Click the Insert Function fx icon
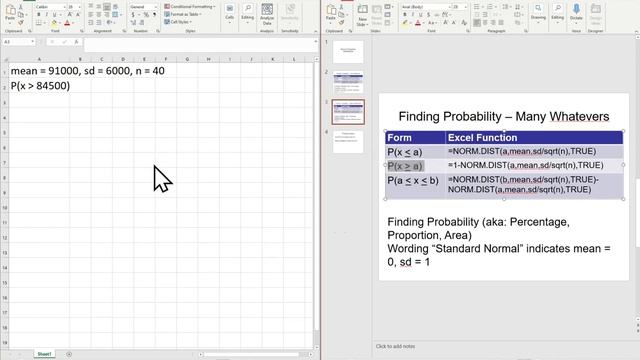Screen dimensions: 640x360 pos(76,42)
